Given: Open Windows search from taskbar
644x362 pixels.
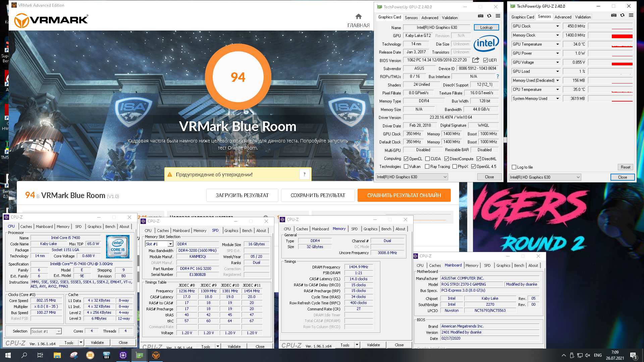Looking at the screenshot, I should coord(24,355).
